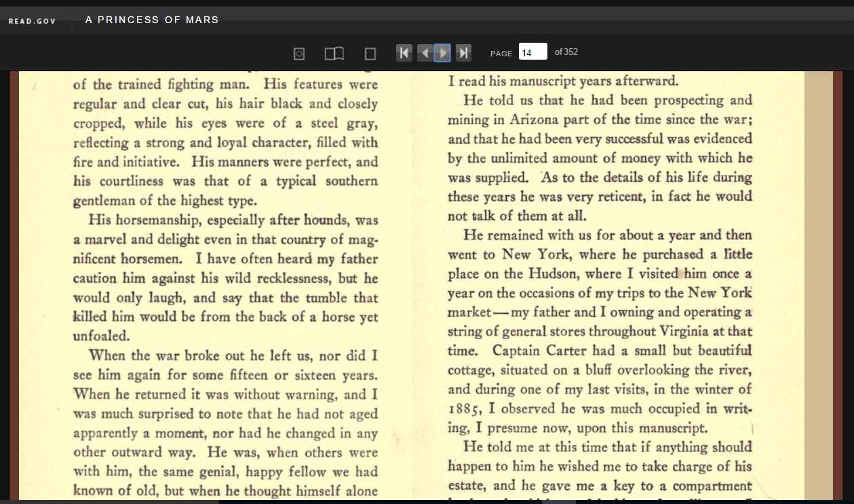Click the text 'of 352'
This screenshot has height=504, width=854.
point(566,52)
